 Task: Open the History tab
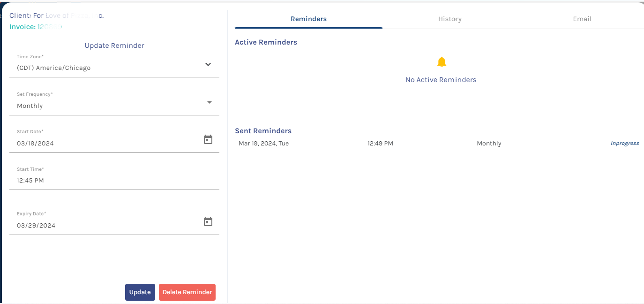coord(450,19)
